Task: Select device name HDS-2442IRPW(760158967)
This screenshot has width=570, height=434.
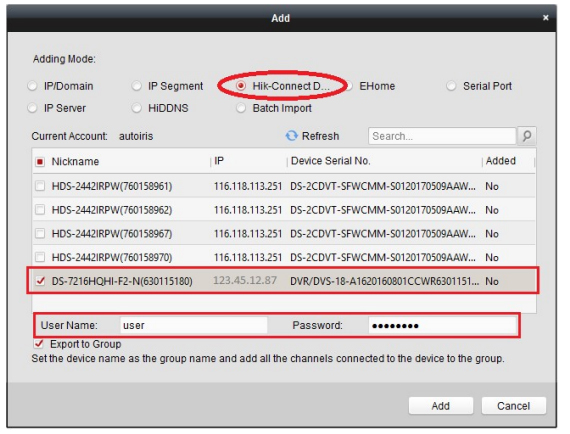Action: pos(112,234)
